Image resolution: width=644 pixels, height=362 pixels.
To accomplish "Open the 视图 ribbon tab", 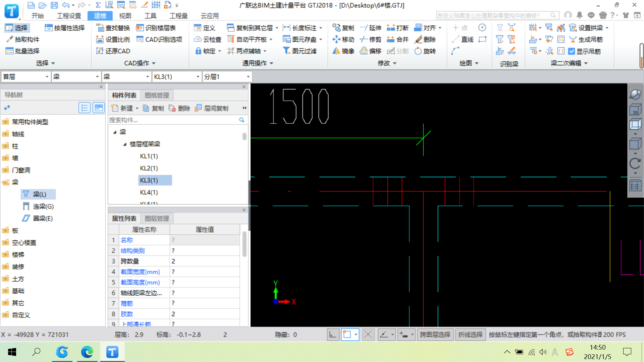I will point(125,16).
